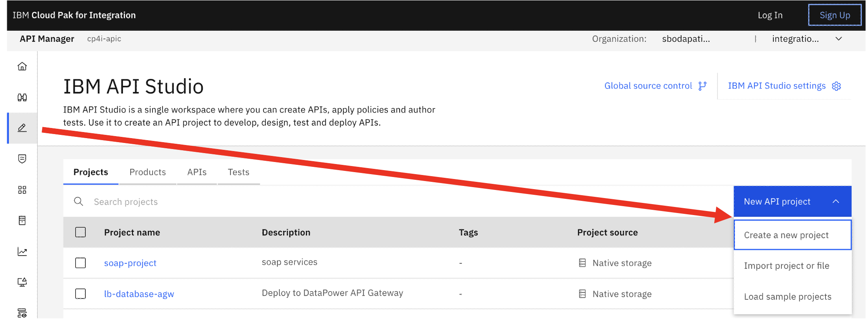Open the server settings sidebar icon
The image size is (868, 324).
22,313
